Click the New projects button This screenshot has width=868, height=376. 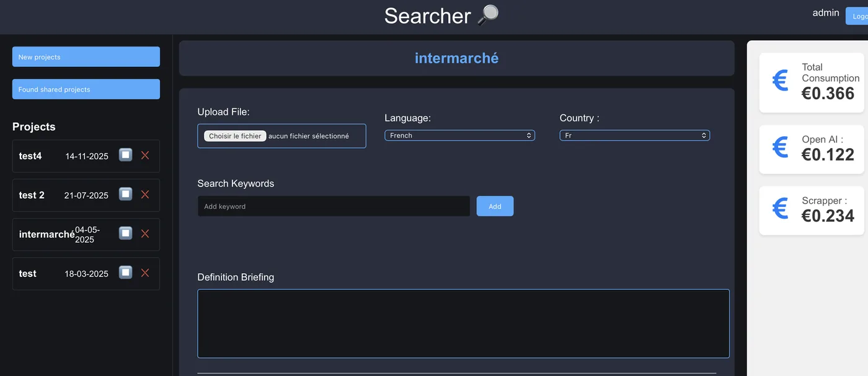point(86,57)
